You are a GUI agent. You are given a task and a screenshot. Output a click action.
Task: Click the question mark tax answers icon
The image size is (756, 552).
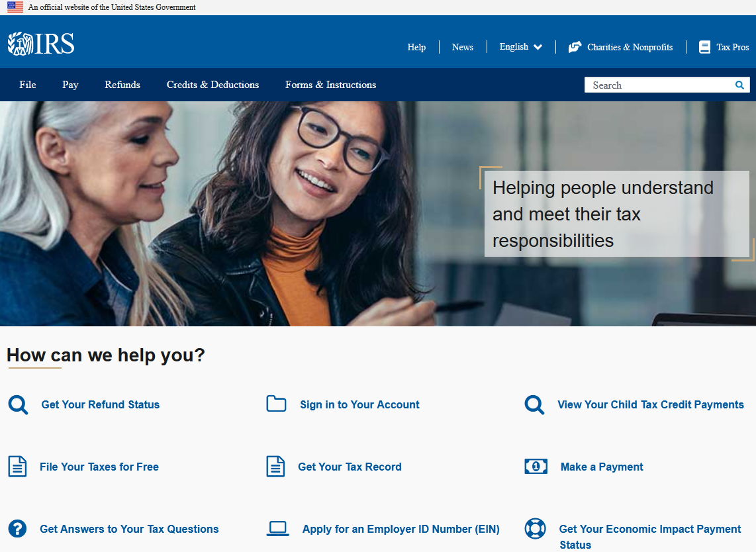17,529
